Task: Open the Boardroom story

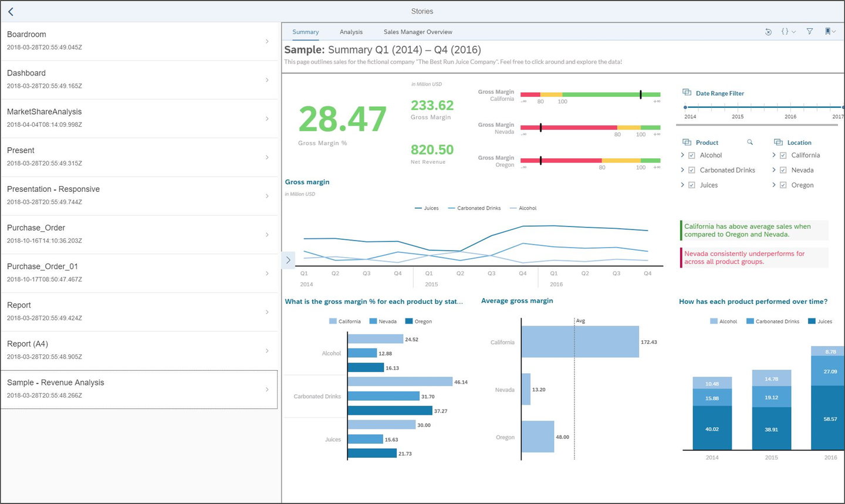Action: coord(139,40)
